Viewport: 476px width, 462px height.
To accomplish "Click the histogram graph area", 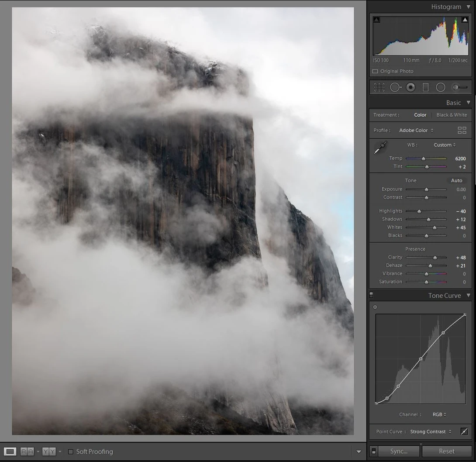I will (421, 36).
